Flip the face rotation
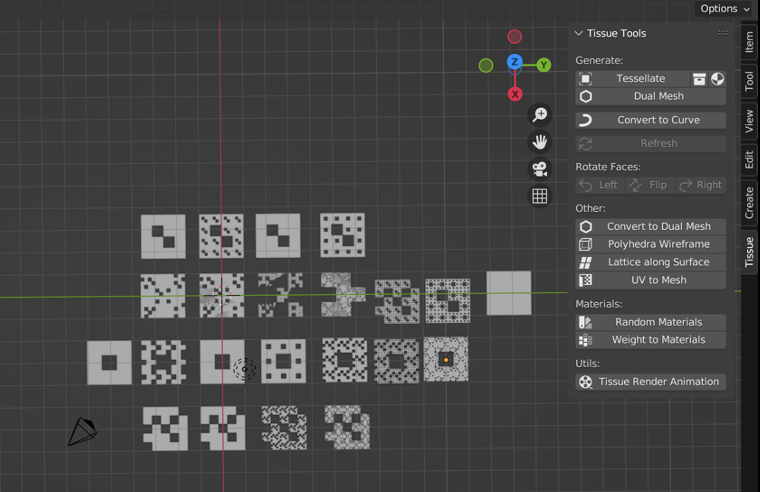This screenshot has width=760, height=492. click(x=650, y=185)
